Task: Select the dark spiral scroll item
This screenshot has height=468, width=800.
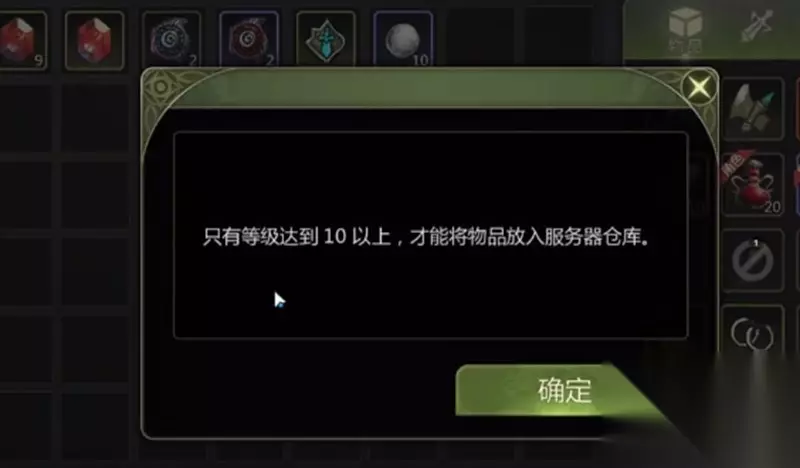Action: pyautogui.click(x=171, y=40)
